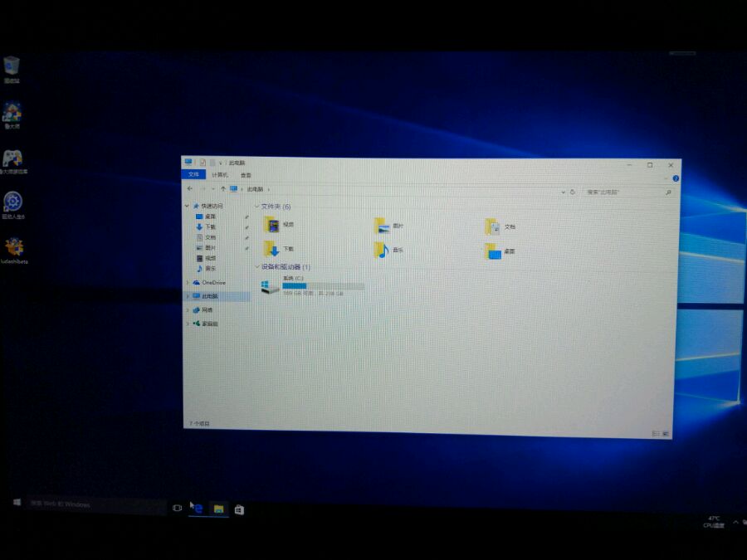Go back using the left arrow
The image size is (747, 560).
189,188
